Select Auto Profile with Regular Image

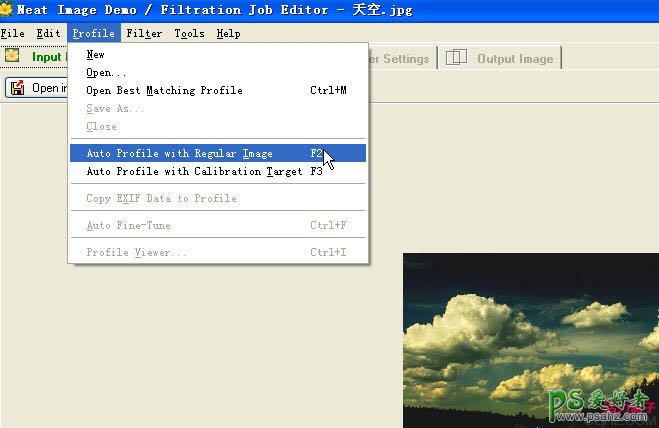pos(180,154)
